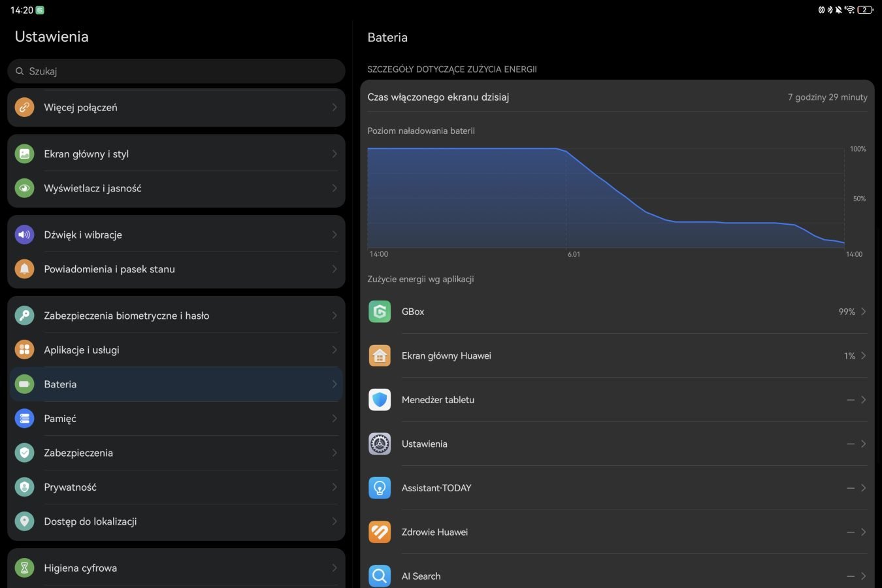Expand AI Search usage chevron
Image resolution: width=882 pixels, height=588 pixels.
864,576
